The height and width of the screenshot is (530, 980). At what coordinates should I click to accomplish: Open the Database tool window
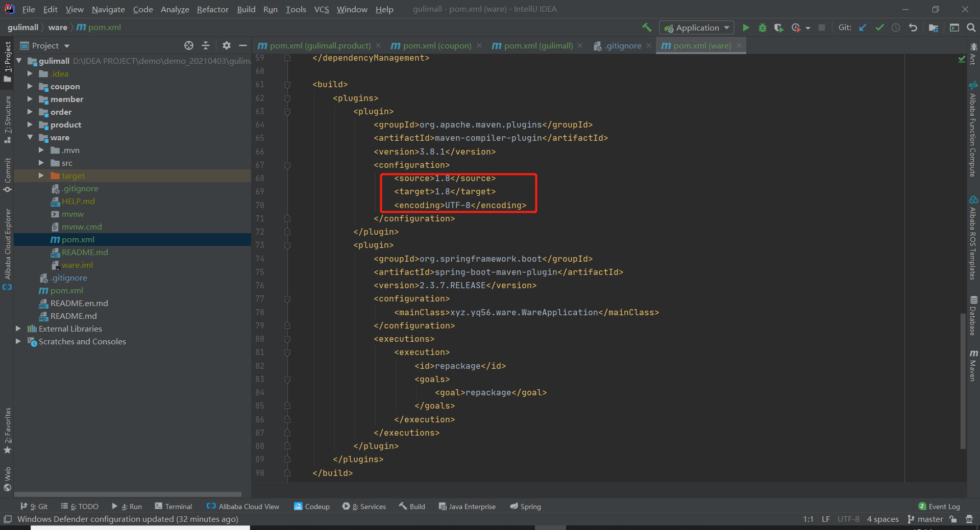[x=973, y=316]
